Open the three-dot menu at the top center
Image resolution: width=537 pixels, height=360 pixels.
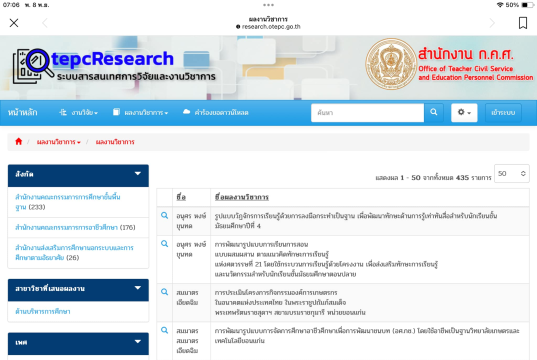(x=268, y=5)
